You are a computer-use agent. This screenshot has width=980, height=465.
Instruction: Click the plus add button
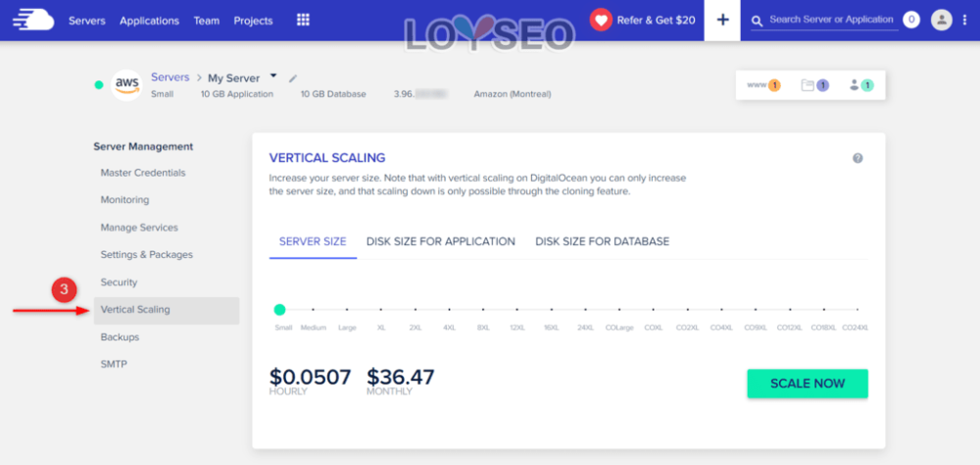(722, 20)
